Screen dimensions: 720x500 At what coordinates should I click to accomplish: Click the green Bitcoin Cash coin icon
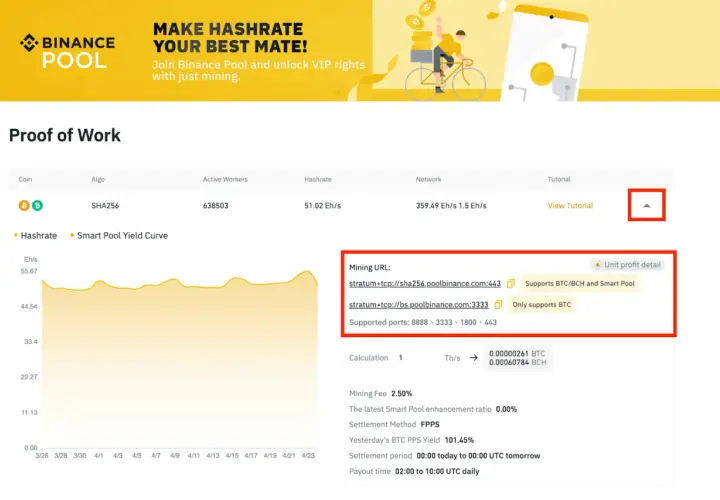pos(37,206)
